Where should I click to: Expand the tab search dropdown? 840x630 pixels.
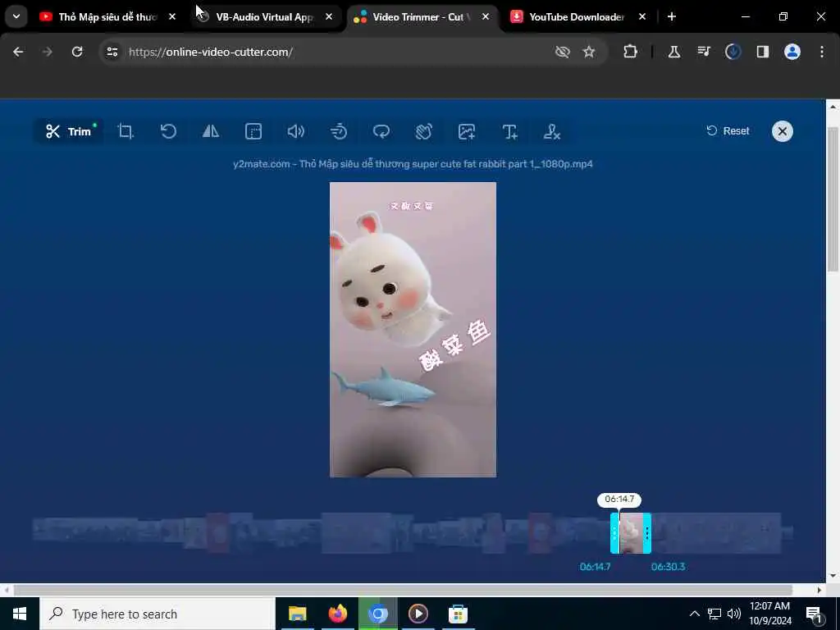[16, 16]
